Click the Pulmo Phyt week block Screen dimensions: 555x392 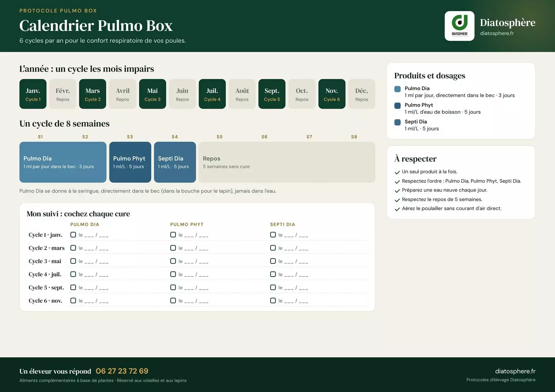pos(130,162)
